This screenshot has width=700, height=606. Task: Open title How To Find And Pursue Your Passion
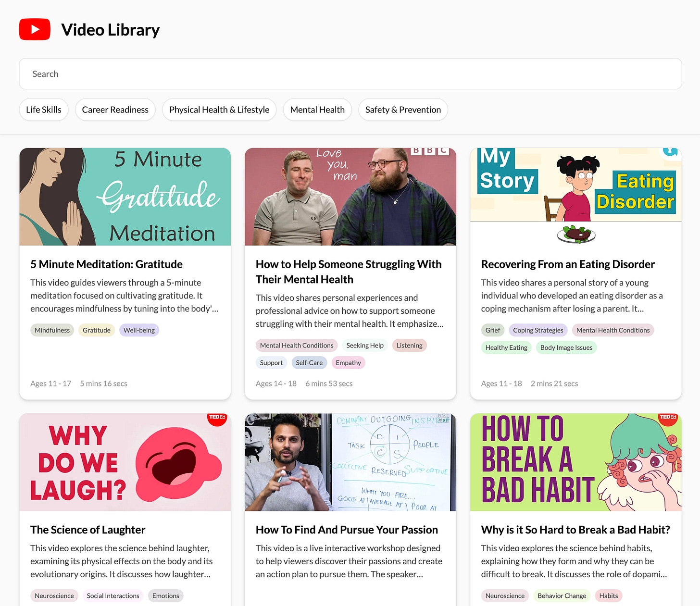pyautogui.click(x=347, y=530)
